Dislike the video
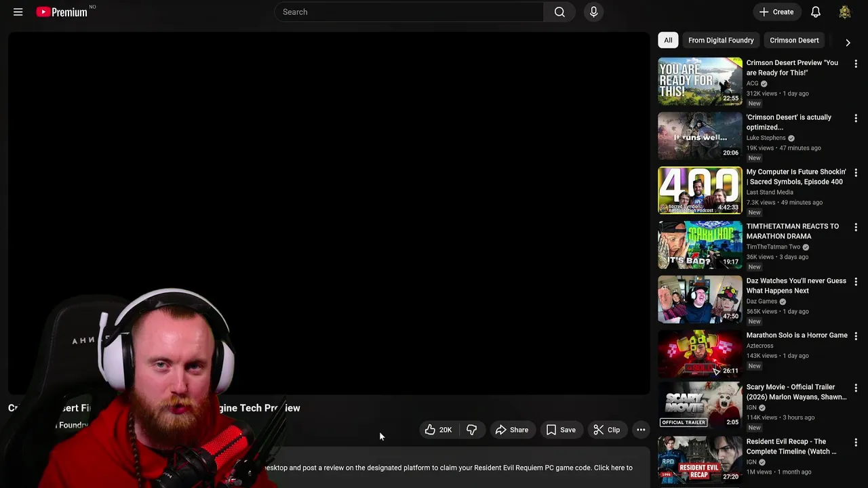The height and width of the screenshot is (488, 868). coord(472,430)
